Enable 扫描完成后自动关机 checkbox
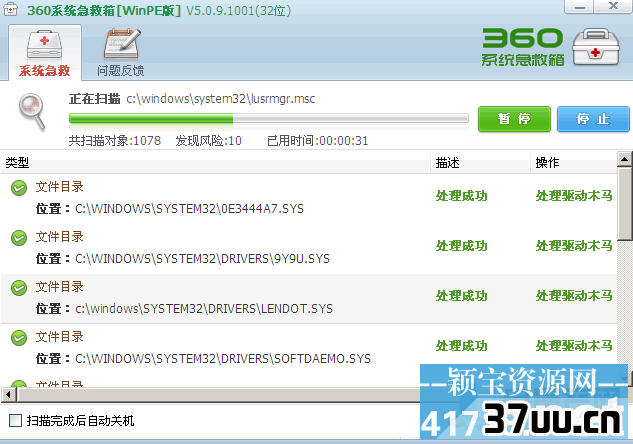 (15, 421)
